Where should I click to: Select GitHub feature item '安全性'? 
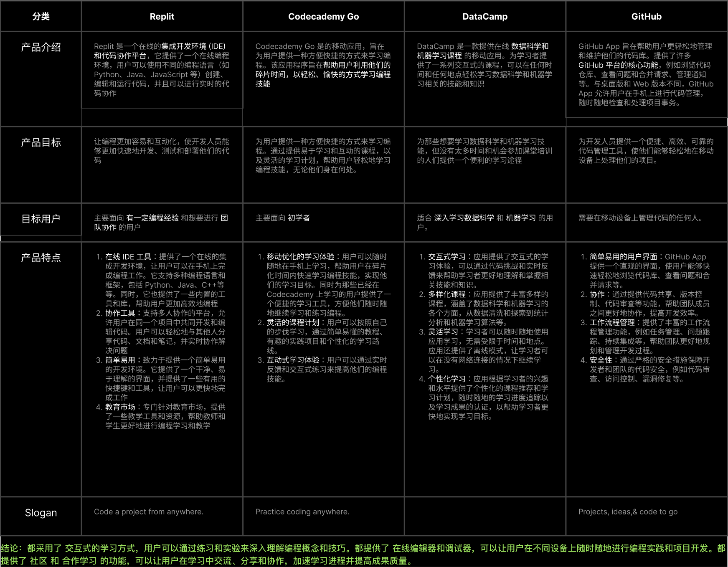pyautogui.click(x=601, y=360)
